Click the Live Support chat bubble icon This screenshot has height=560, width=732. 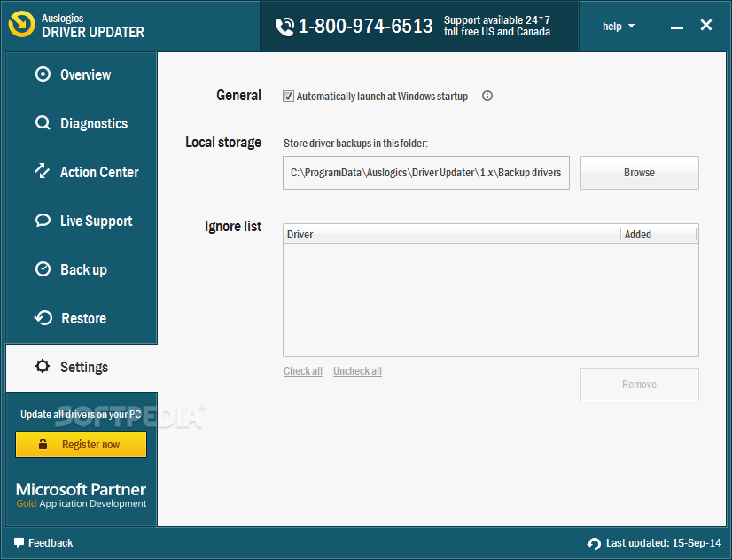[43, 221]
